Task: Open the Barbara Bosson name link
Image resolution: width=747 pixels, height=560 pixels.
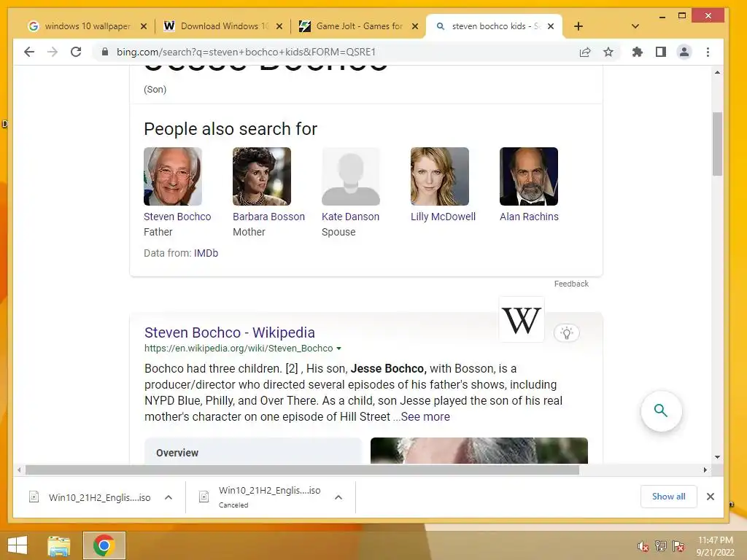Action: 268,217
